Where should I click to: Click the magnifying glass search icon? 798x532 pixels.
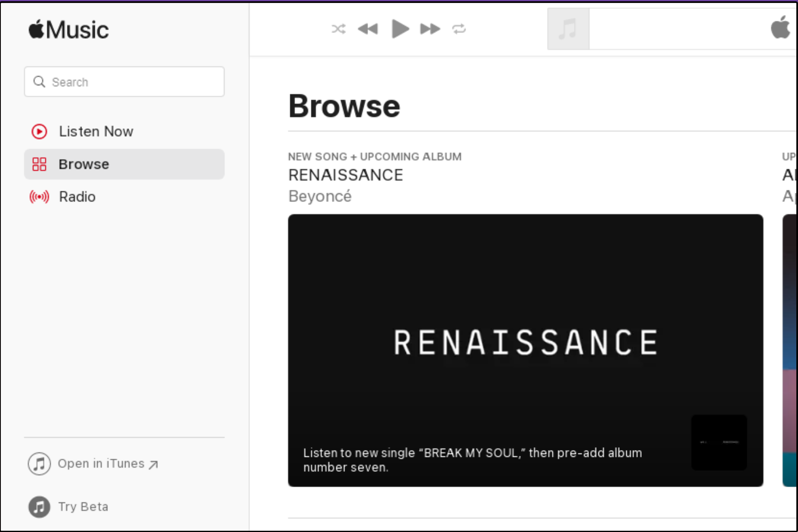[39, 82]
